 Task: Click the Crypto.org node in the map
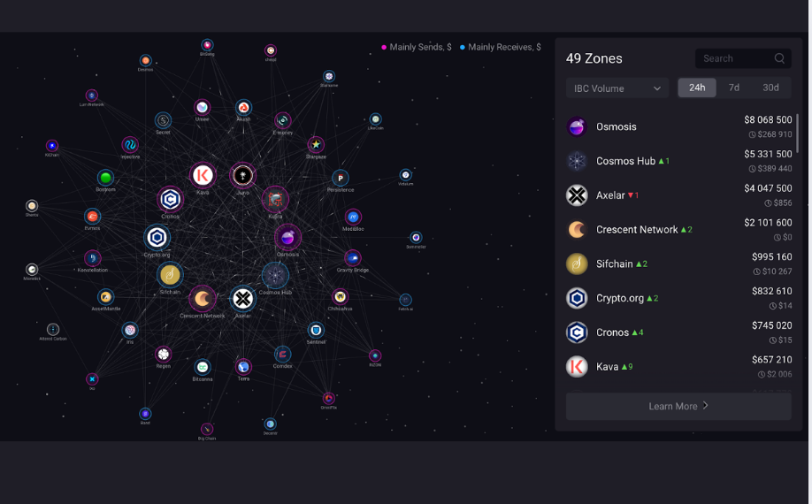coord(157,237)
